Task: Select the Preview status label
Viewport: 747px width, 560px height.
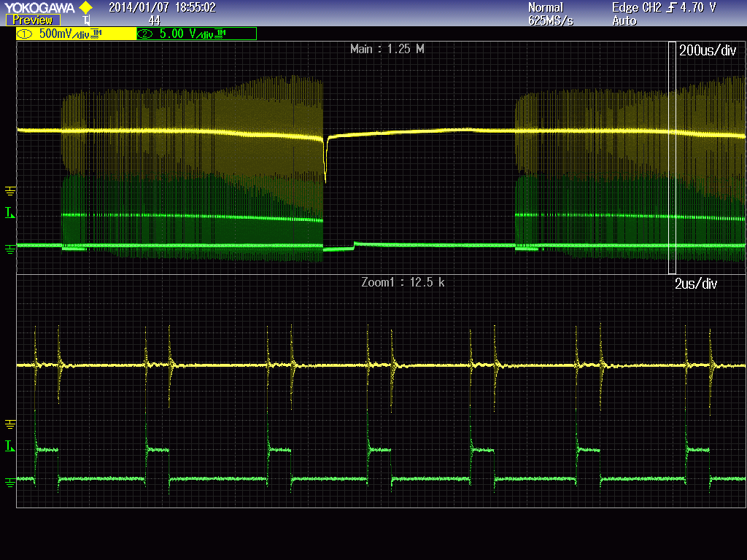Action: pos(33,20)
